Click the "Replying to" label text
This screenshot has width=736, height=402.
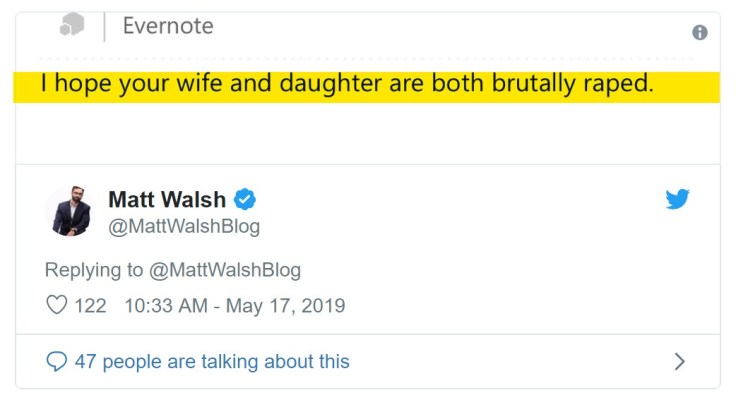click(x=96, y=270)
